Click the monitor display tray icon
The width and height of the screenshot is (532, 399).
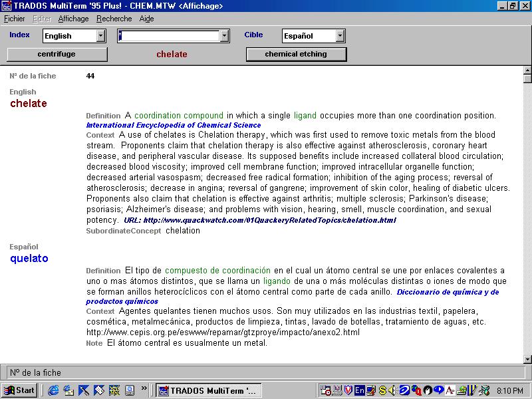[371, 390]
